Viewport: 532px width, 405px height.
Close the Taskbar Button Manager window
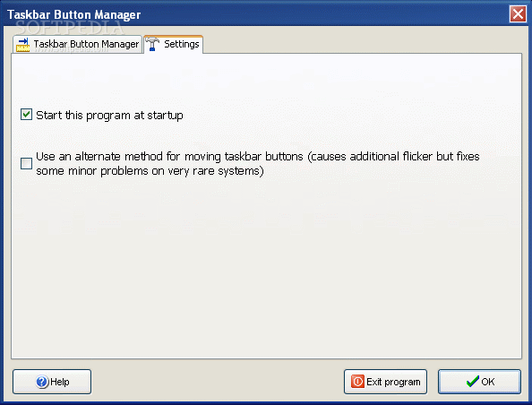pos(518,14)
